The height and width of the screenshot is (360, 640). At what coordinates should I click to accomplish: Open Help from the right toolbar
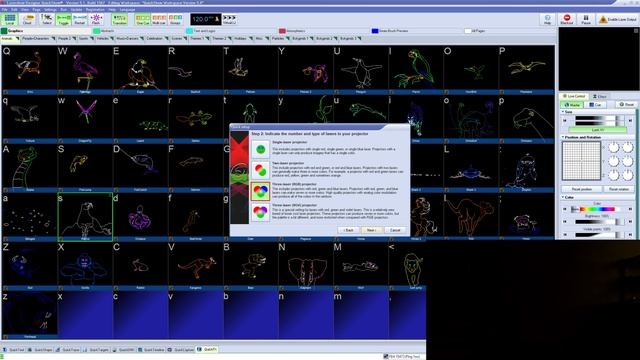[x=547, y=19]
